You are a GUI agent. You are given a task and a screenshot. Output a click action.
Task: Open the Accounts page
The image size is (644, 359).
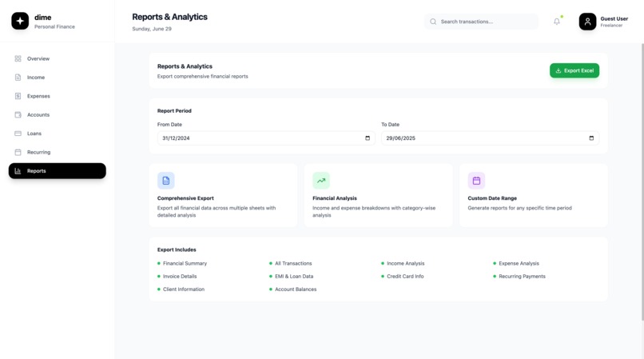click(x=57, y=114)
